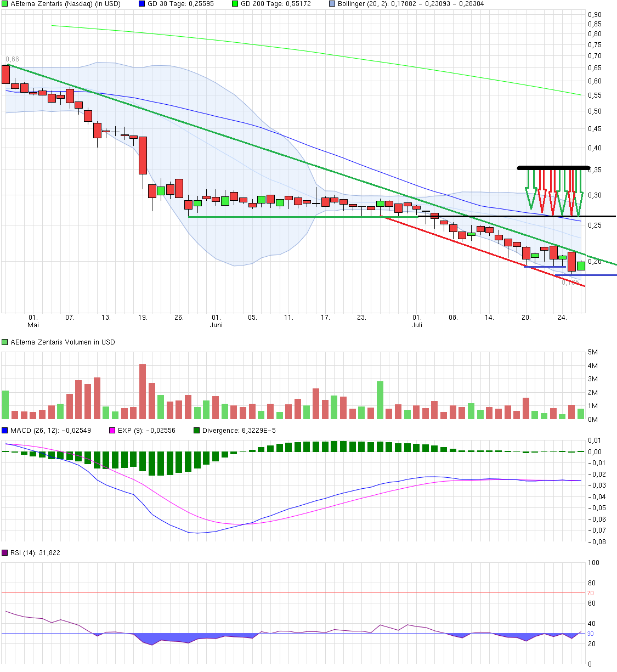Select the 'AEterna Zentaris (Nasdaq) (in USD)' title
This screenshot has width=617, height=672.
(x=65, y=4)
